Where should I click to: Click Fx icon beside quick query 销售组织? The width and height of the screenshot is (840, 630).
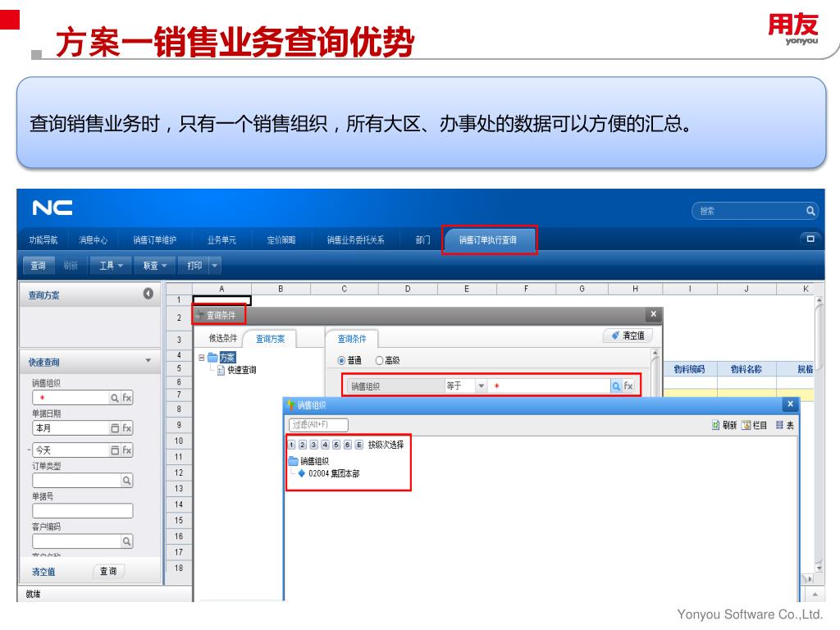tap(126, 398)
